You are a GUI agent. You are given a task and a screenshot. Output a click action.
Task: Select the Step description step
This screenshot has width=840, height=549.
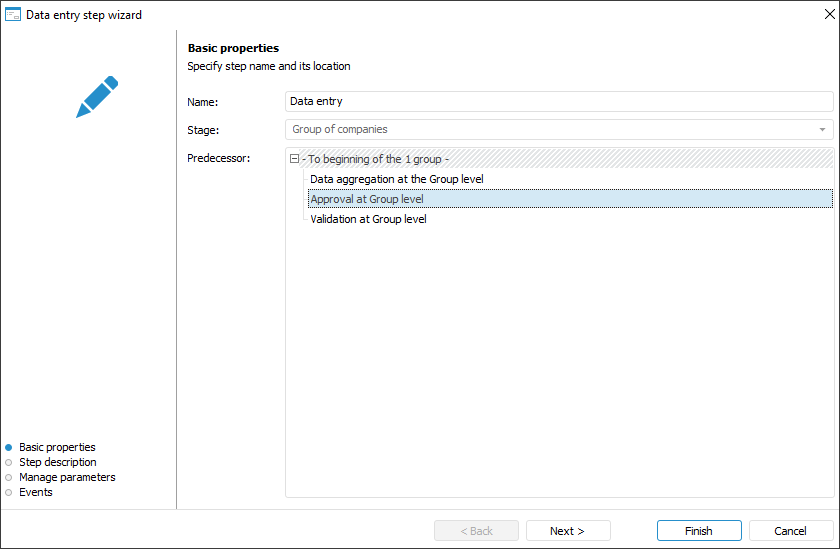click(57, 462)
